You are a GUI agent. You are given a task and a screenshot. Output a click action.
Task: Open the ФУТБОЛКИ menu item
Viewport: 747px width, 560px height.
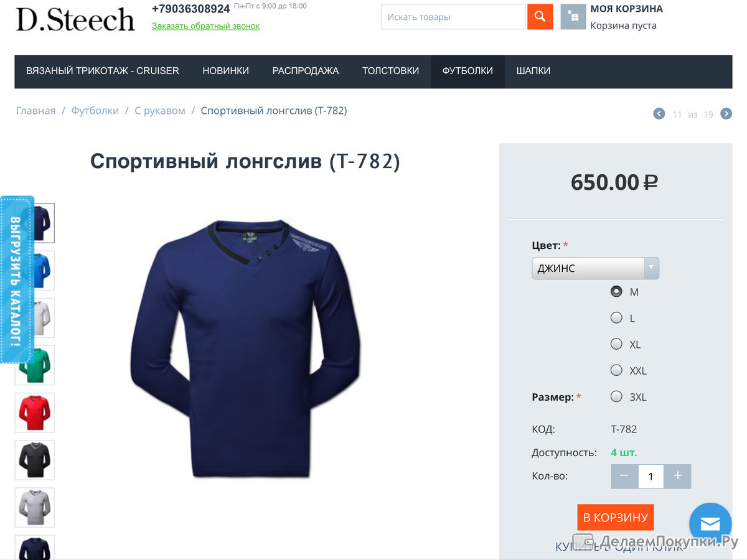(467, 71)
